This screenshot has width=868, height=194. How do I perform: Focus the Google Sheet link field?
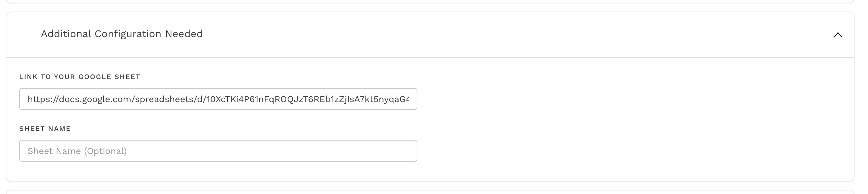pyautogui.click(x=218, y=99)
